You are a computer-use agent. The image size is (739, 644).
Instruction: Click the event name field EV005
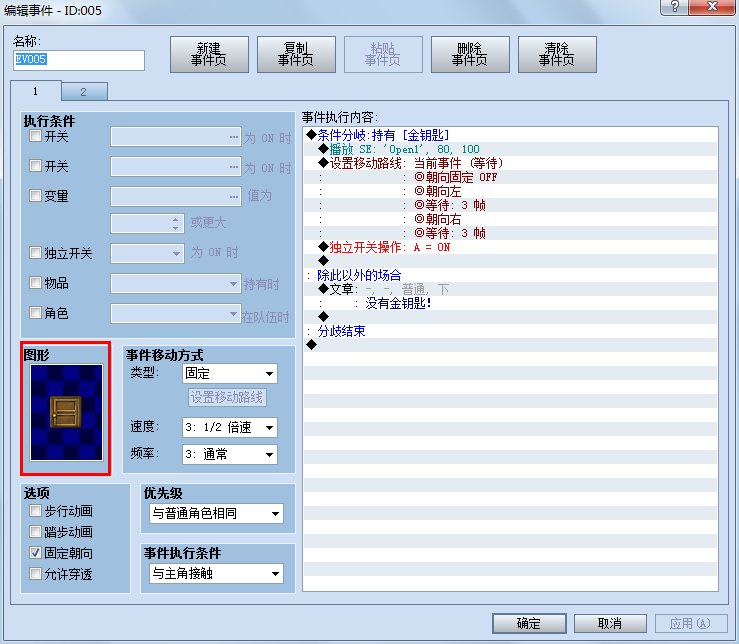coord(79,60)
